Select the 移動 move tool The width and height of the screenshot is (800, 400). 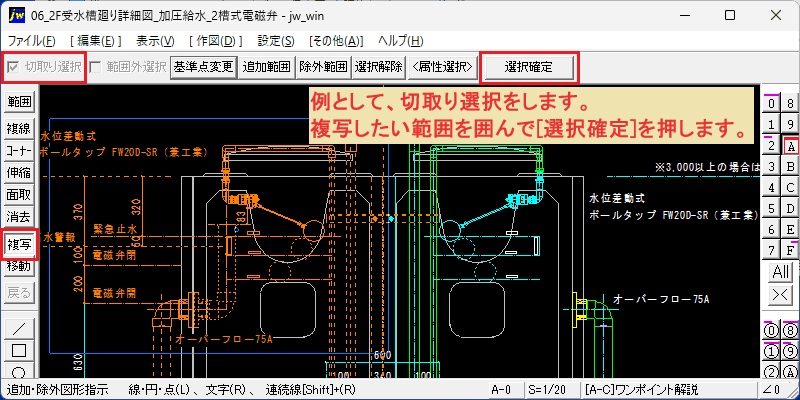pos(19,266)
